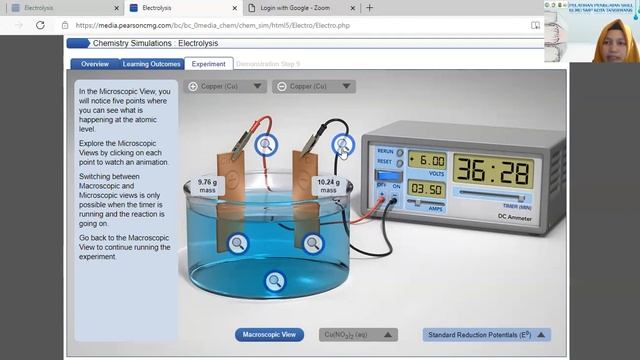640x360 pixels.
Task: Click the site info lock icon
Action: coord(65,25)
